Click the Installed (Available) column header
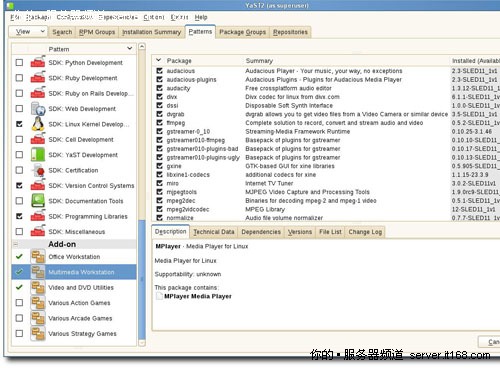Screen dimensions: 500x368 (x=475, y=61)
